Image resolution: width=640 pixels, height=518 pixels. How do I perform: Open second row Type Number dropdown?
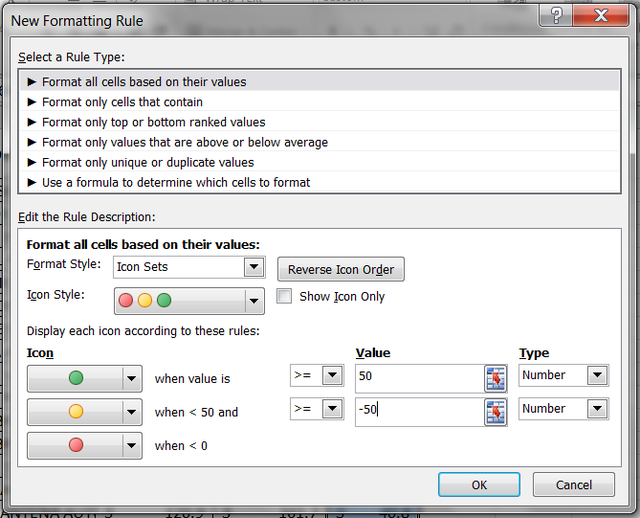(x=597, y=409)
